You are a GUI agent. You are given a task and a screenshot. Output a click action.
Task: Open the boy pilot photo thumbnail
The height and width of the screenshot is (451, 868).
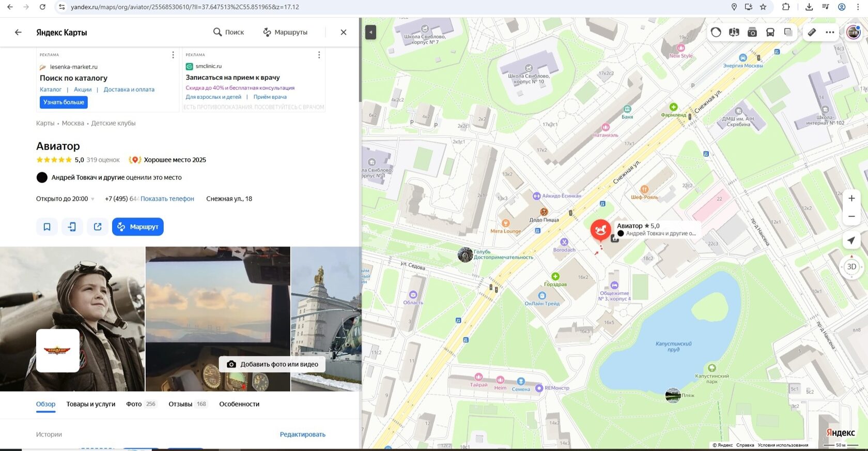click(72, 319)
